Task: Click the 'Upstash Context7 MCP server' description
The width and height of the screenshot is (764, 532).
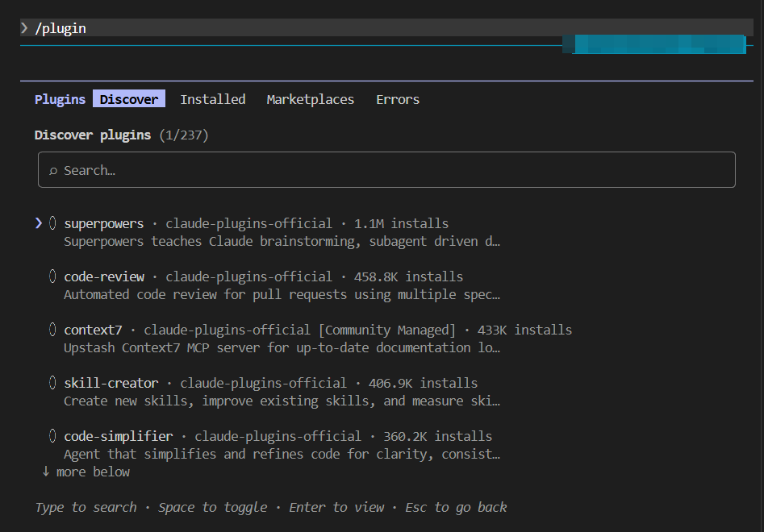Action: [x=282, y=348]
